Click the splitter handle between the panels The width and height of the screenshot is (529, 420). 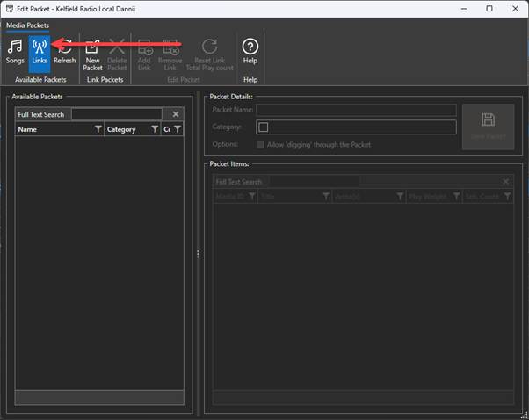(x=198, y=254)
